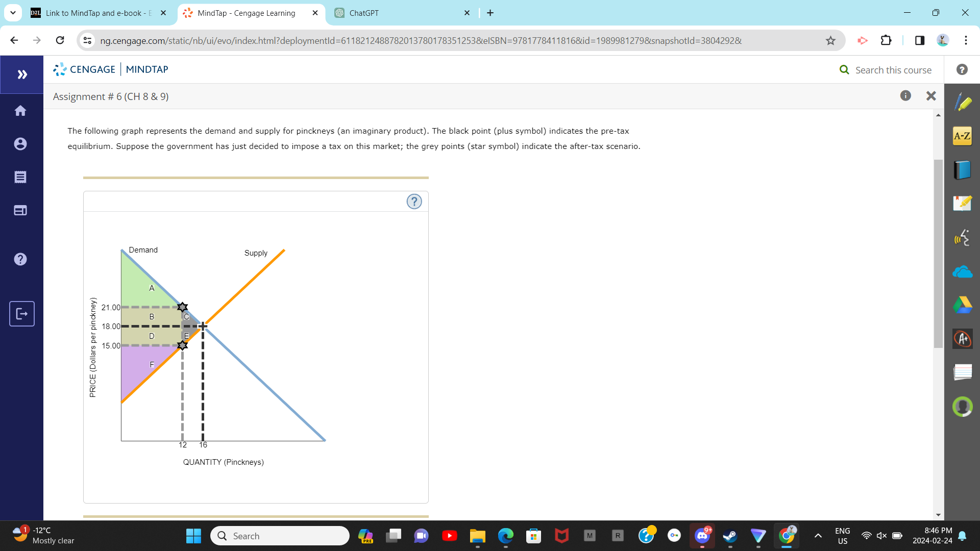Open the ReadSpeaker text-to-speech tool

point(963,237)
